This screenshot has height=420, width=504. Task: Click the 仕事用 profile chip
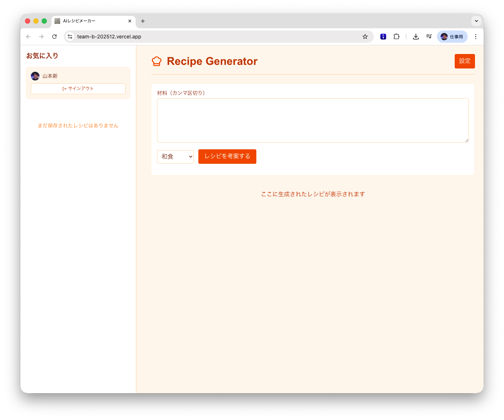click(x=452, y=37)
